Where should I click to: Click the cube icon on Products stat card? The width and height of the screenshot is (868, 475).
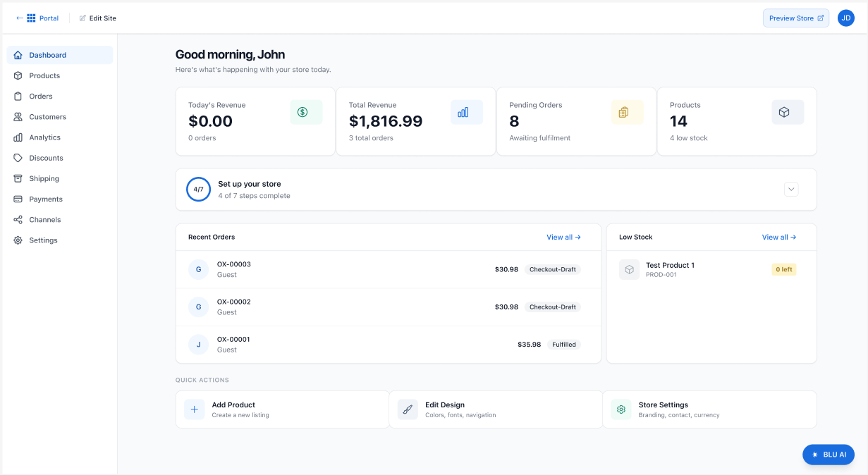click(x=784, y=112)
